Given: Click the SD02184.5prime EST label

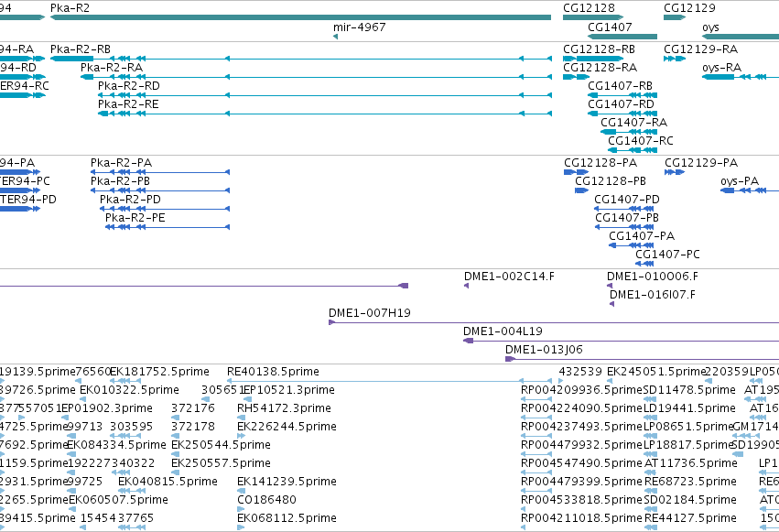Looking at the screenshot, I should tap(690, 501).
